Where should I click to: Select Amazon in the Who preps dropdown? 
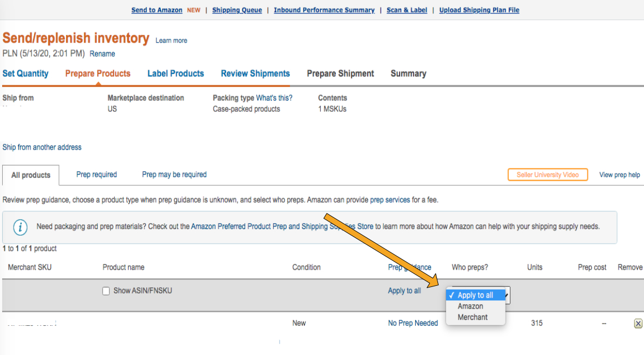[x=470, y=306]
